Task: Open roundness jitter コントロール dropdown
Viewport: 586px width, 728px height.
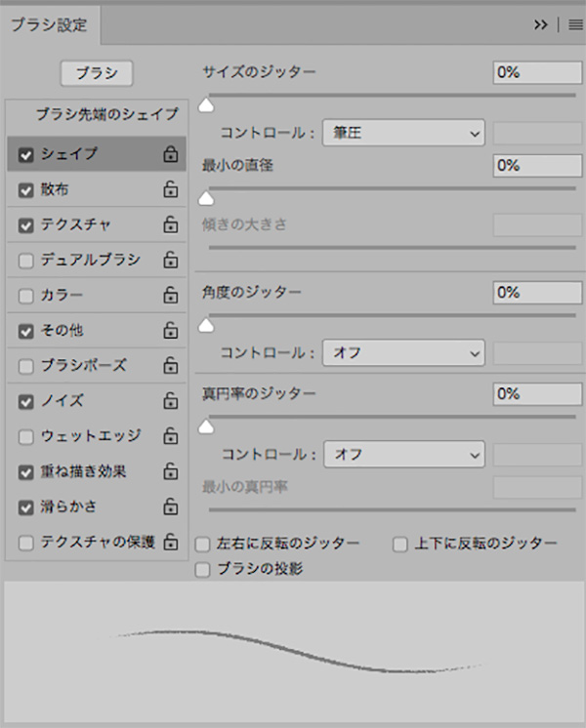Action: click(x=403, y=454)
